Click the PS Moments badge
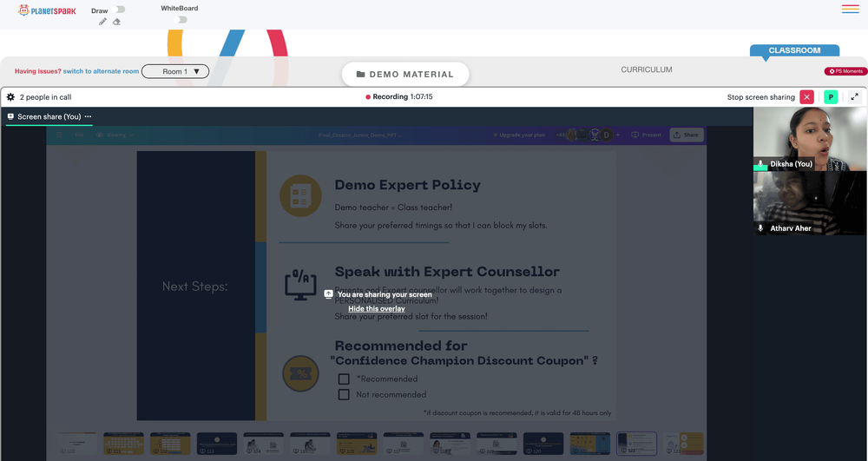The width and height of the screenshot is (868, 461). (845, 71)
